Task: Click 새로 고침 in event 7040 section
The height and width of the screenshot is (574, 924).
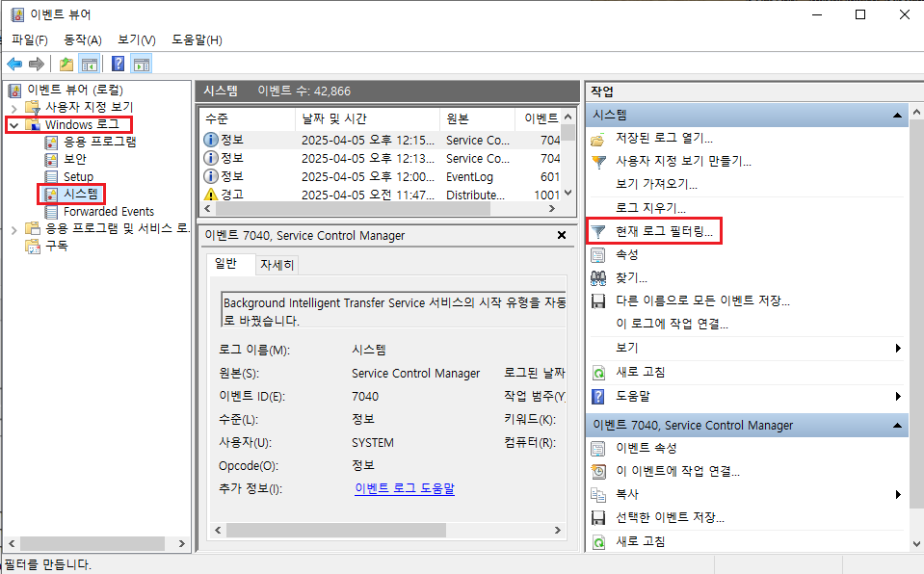Action: tap(641, 541)
